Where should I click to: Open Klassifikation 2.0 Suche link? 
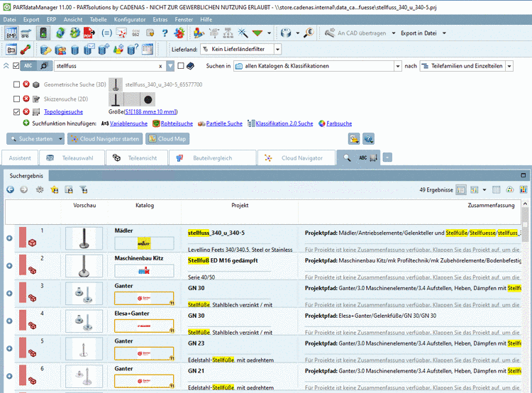click(x=284, y=123)
